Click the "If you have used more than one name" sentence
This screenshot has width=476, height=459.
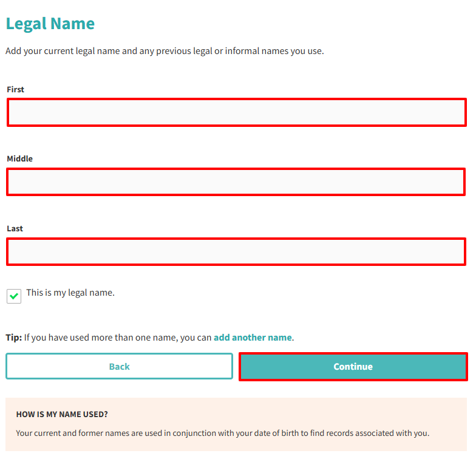[x=118, y=338]
